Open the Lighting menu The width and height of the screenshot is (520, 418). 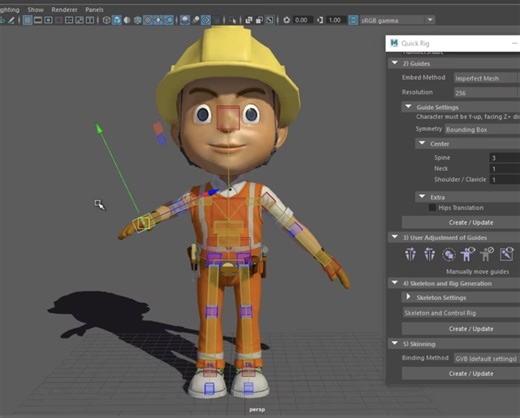(9, 10)
